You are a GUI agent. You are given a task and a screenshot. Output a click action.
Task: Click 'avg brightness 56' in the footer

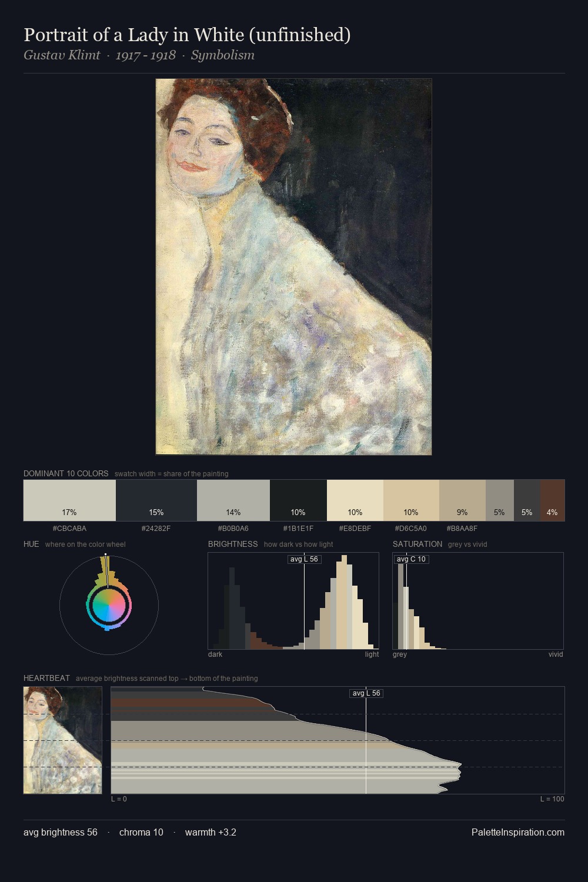[x=61, y=832]
